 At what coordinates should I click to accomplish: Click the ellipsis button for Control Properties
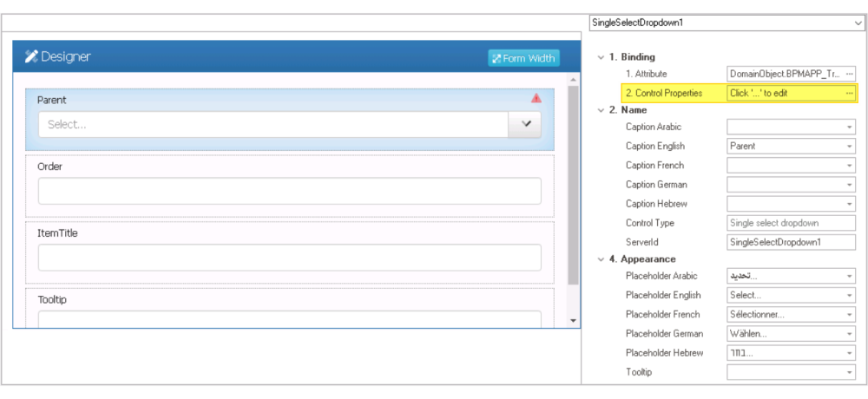[850, 94]
